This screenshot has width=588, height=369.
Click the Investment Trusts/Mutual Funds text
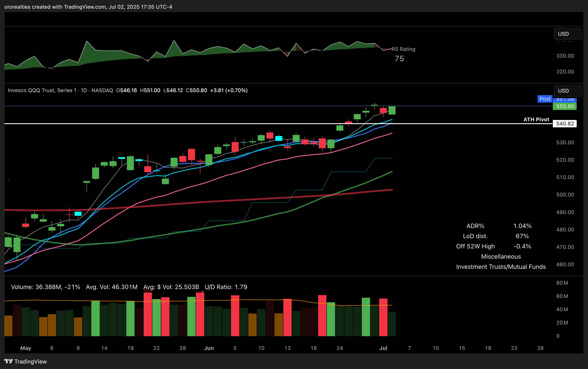click(x=501, y=267)
